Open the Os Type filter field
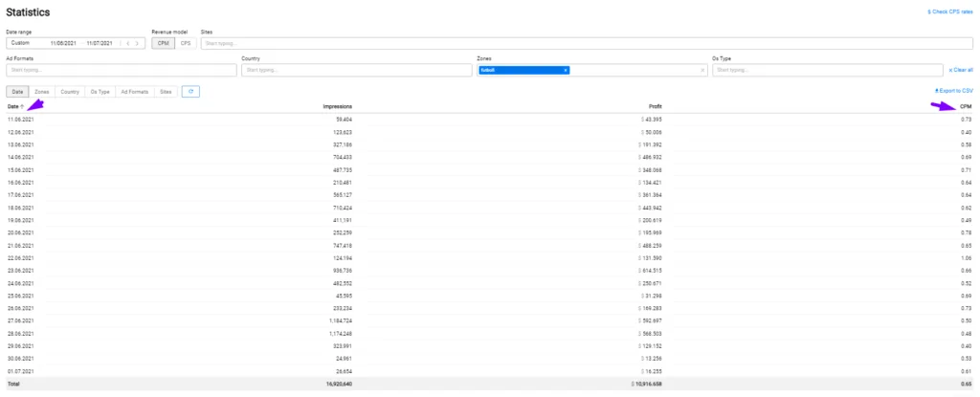980x397 pixels. click(828, 70)
